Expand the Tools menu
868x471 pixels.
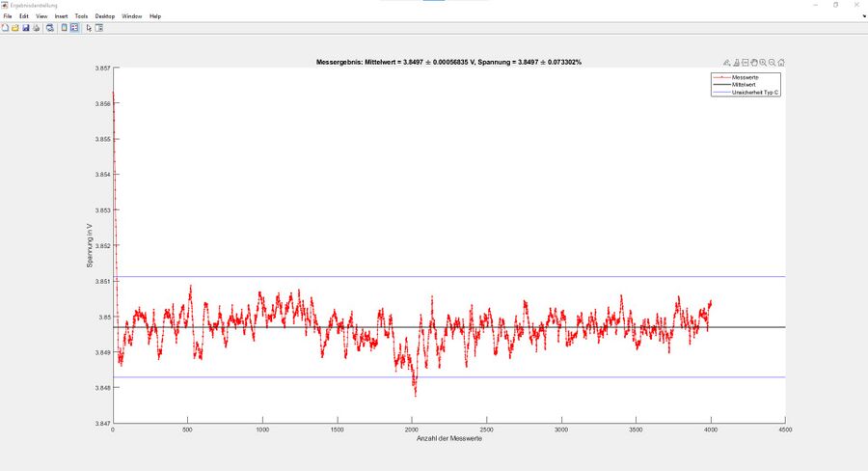[x=81, y=16]
